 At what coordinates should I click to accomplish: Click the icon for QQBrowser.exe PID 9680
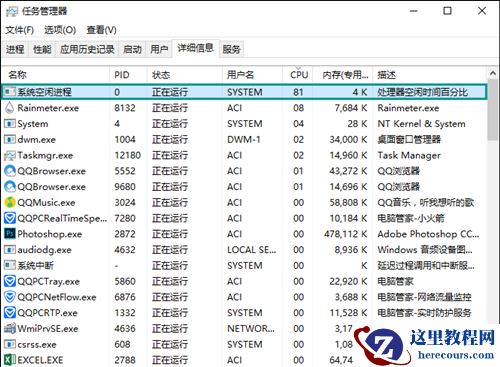pyautogui.click(x=10, y=187)
